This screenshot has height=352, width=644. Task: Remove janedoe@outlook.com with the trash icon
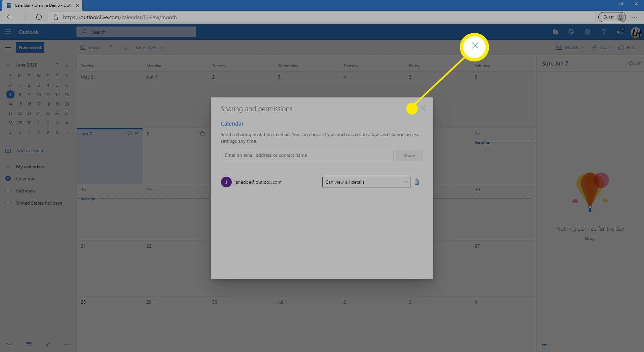point(417,182)
